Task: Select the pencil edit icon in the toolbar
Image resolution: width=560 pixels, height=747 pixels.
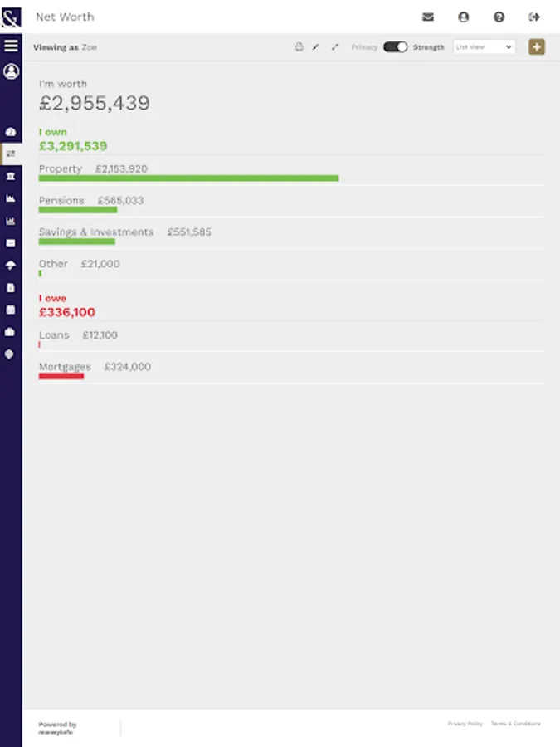Action: 316,47
